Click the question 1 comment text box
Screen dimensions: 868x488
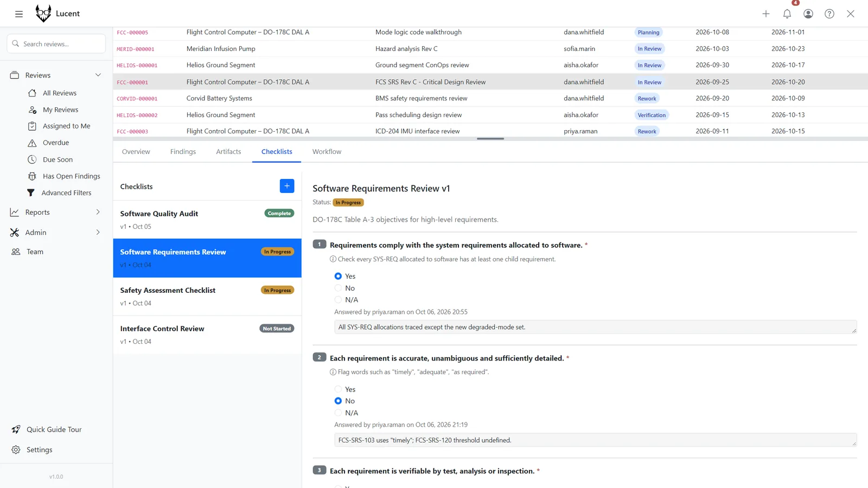(596, 327)
